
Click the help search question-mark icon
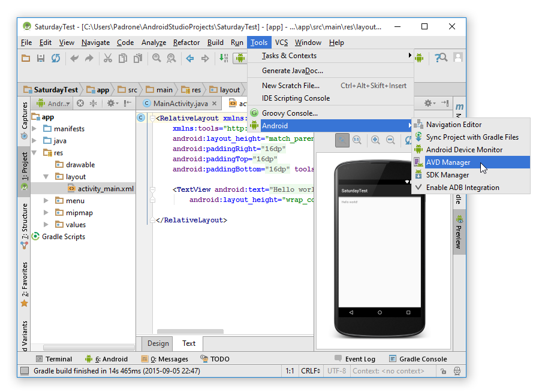tap(441, 58)
